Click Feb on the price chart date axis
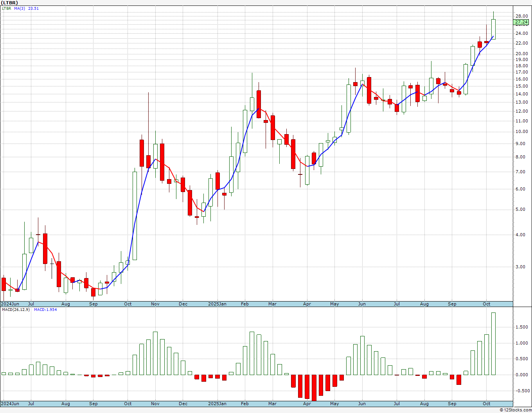Screen dimensions: 532x413 245,304
